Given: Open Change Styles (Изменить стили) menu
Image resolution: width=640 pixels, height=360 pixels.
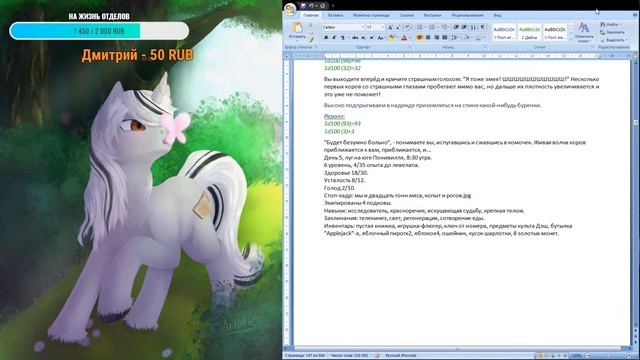Looking at the screenshot, I should point(584,33).
